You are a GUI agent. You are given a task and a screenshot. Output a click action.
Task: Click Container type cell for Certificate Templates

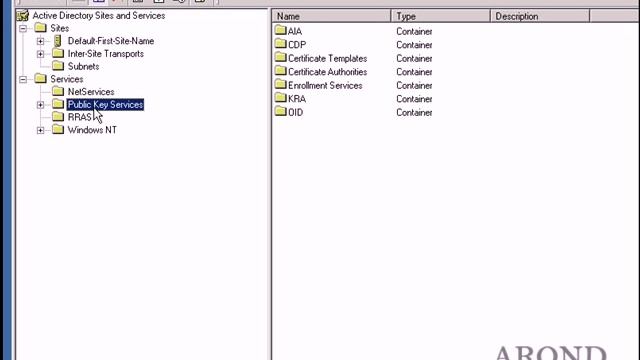click(x=414, y=58)
